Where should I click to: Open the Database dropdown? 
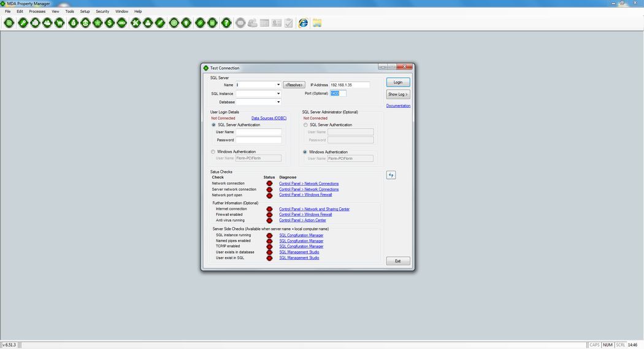coord(278,102)
